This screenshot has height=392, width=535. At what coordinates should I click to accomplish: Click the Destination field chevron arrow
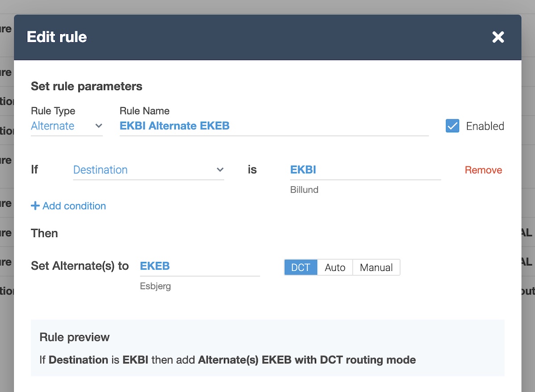220,170
